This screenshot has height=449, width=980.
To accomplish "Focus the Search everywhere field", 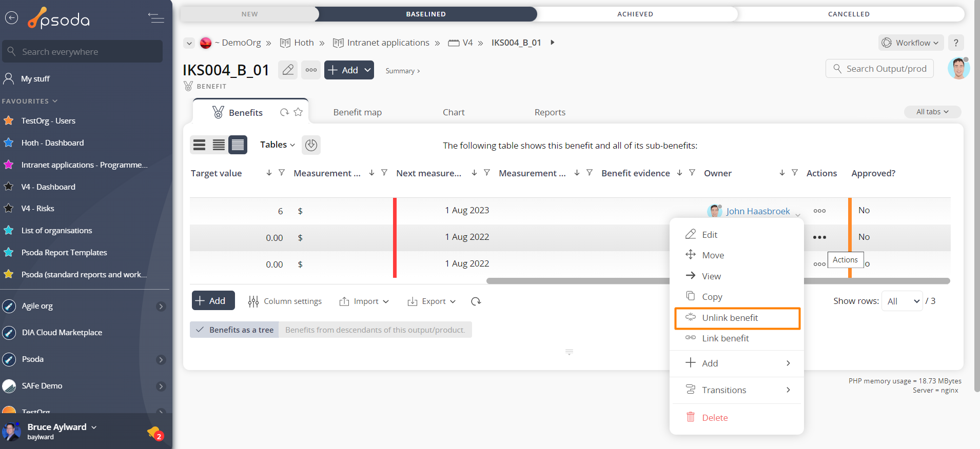I will tap(82, 52).
